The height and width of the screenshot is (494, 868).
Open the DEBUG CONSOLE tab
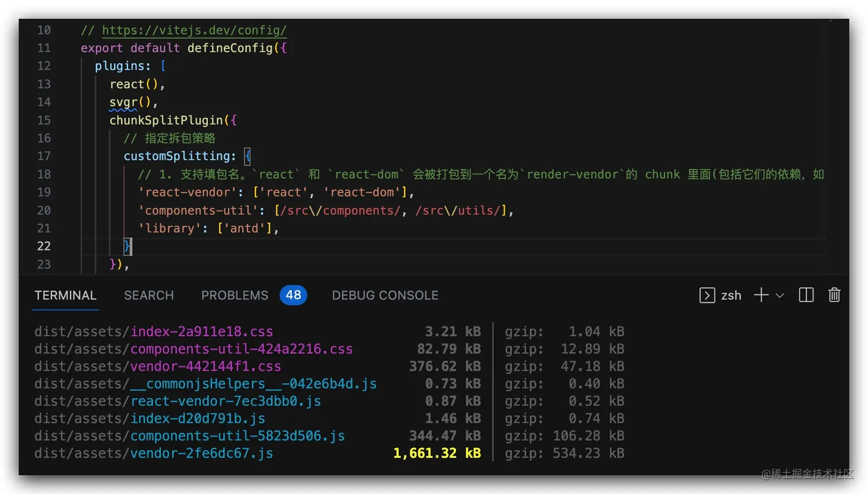click(x=385, y=295)
